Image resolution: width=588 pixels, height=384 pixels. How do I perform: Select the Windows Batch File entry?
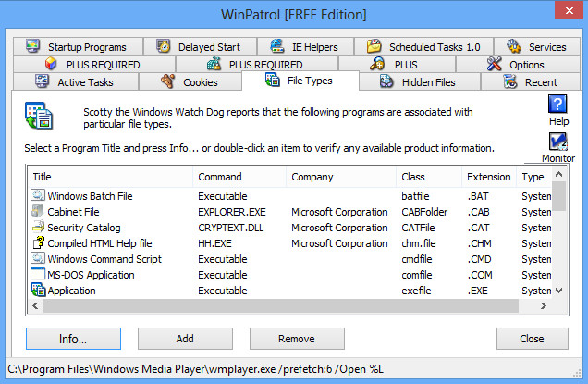point(90,196)
